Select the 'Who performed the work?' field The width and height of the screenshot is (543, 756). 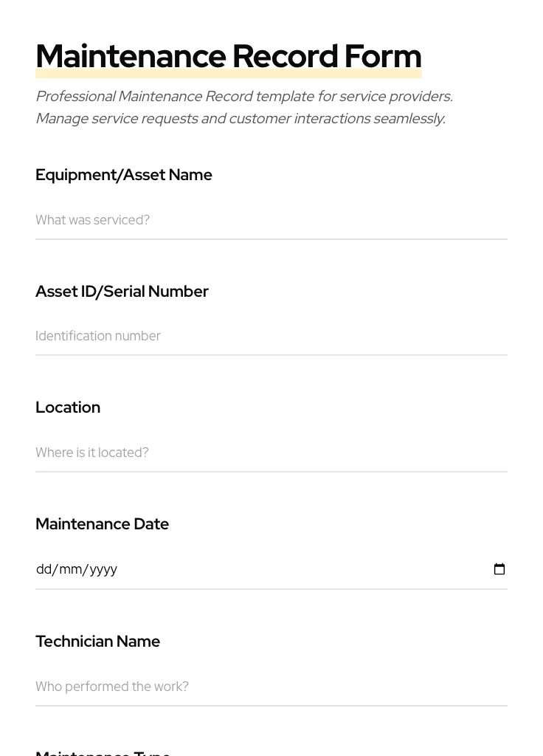point(271,687)
